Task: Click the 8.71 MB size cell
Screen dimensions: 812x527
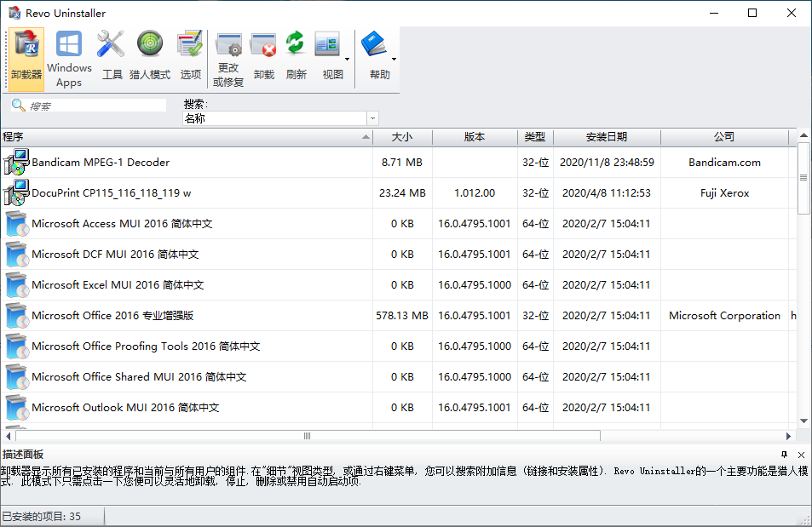Action: [402, 163]
